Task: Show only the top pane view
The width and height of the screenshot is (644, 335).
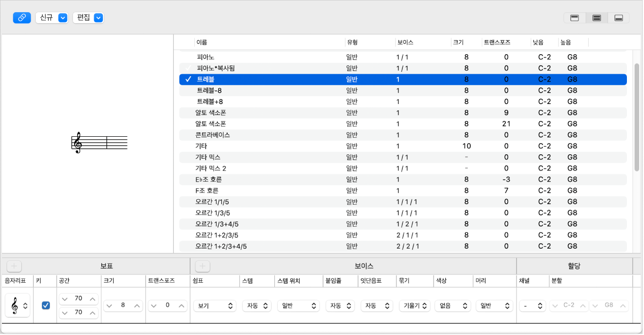Action: point(575,18)
